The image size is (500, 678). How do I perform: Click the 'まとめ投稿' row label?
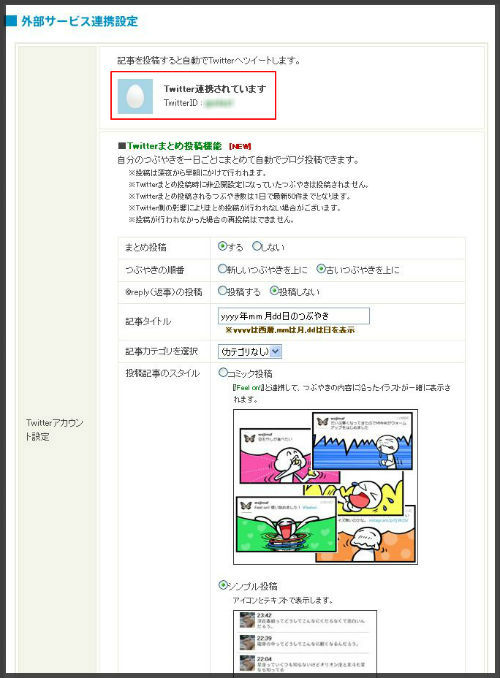[146, 247]
